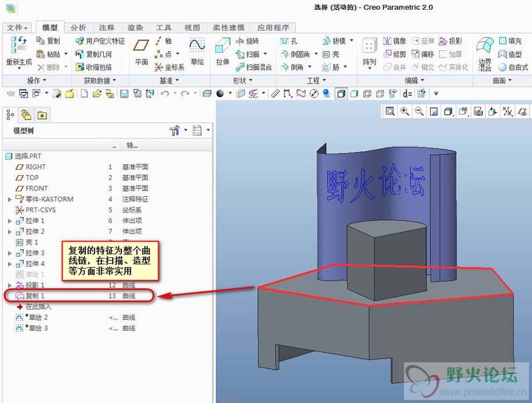The width and height of the screenshot is (532, 403).
Task: Select the Rib (筋) tool
Action: pyautogui.click(x=331, y=67)
